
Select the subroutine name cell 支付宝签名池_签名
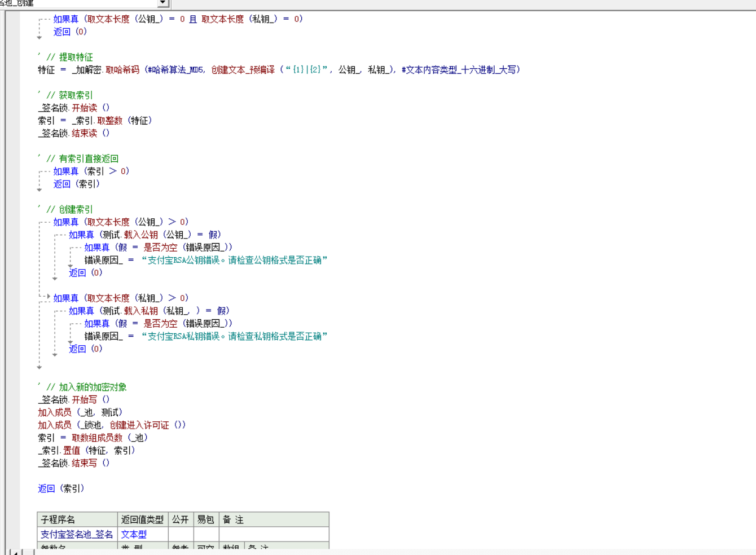click(77, 534)
